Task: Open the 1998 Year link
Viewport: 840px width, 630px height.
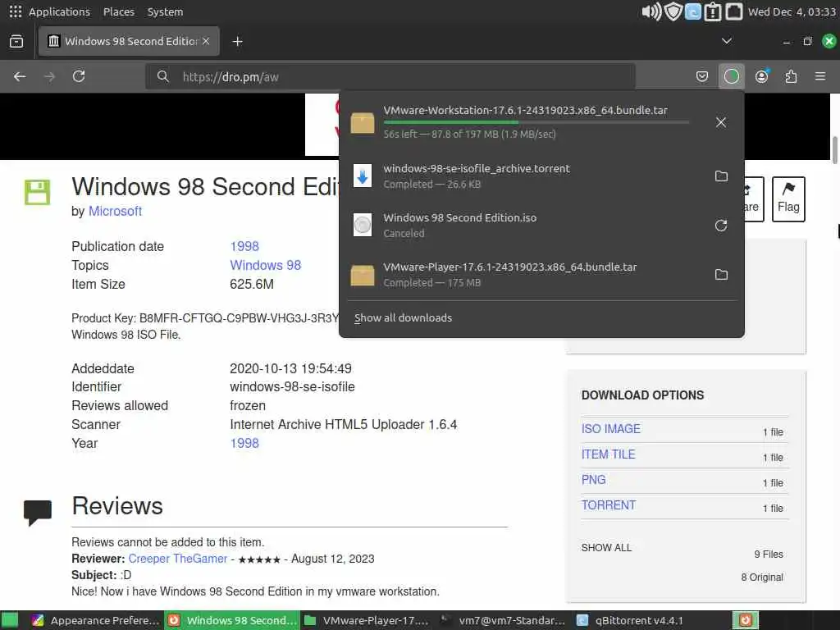Action: coord(244,443)
